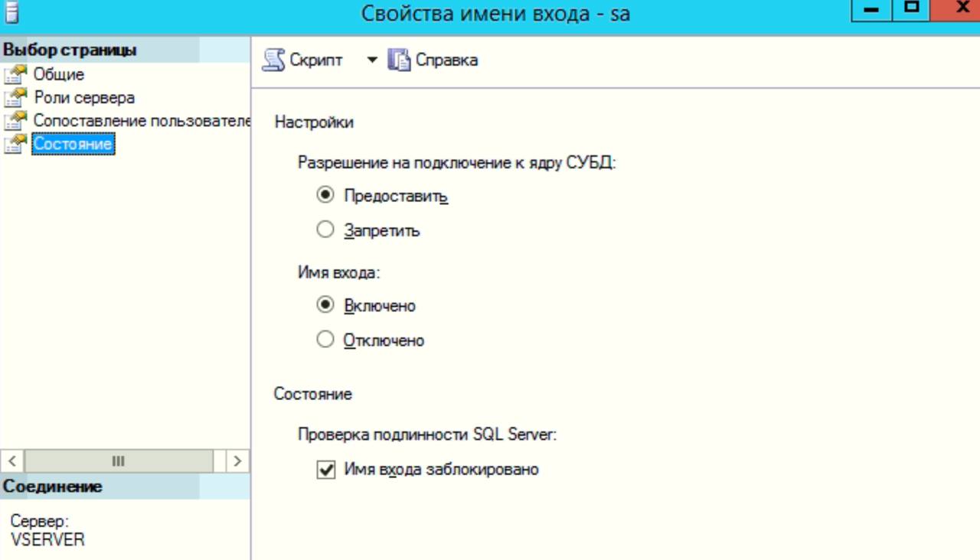980x560 pixels.
Task: Open the Общие page
Action: click(59, 75)
